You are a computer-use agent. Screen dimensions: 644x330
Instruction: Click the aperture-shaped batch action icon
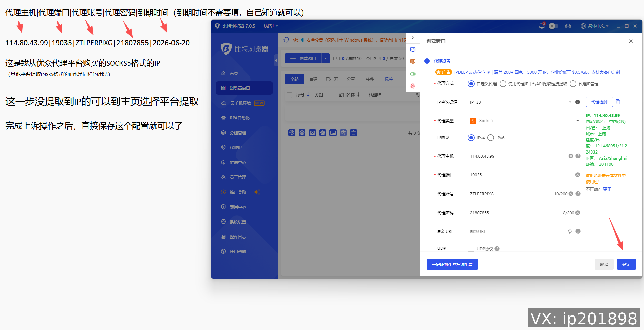coord(292,133)
